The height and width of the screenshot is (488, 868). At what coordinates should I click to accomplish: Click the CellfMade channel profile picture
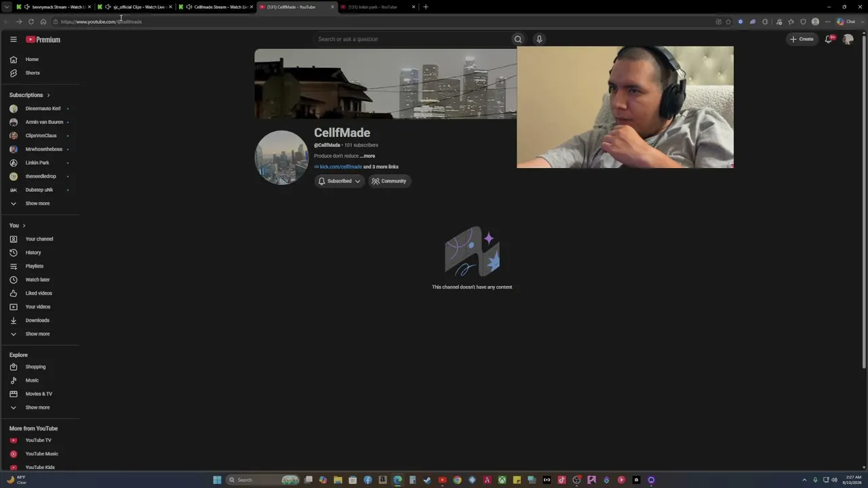click(x=281, y=157)
